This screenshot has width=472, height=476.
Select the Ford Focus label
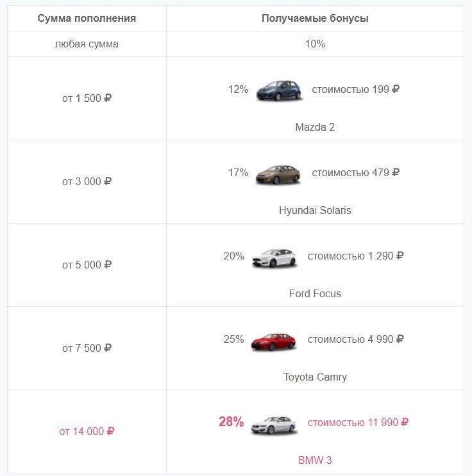[x=315, y=293]
